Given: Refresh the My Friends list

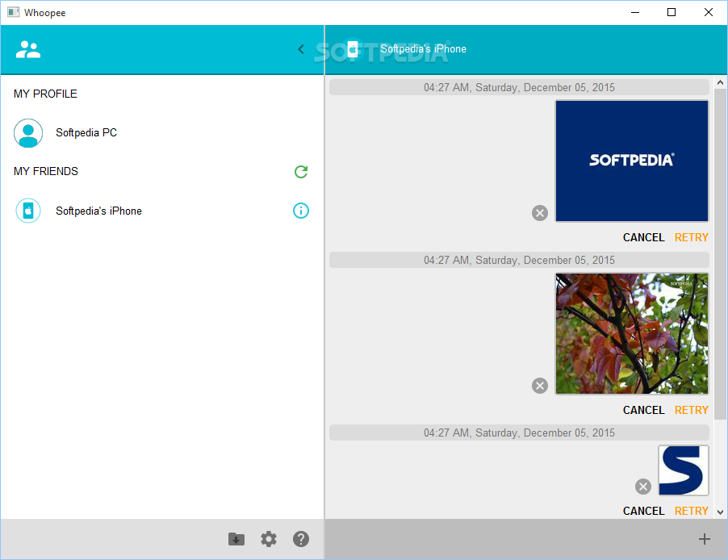Looking at the screenshot, I should [301, 172].
